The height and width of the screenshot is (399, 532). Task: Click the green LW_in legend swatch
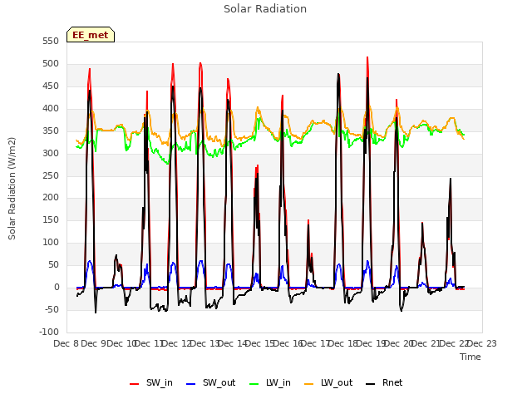254,384
